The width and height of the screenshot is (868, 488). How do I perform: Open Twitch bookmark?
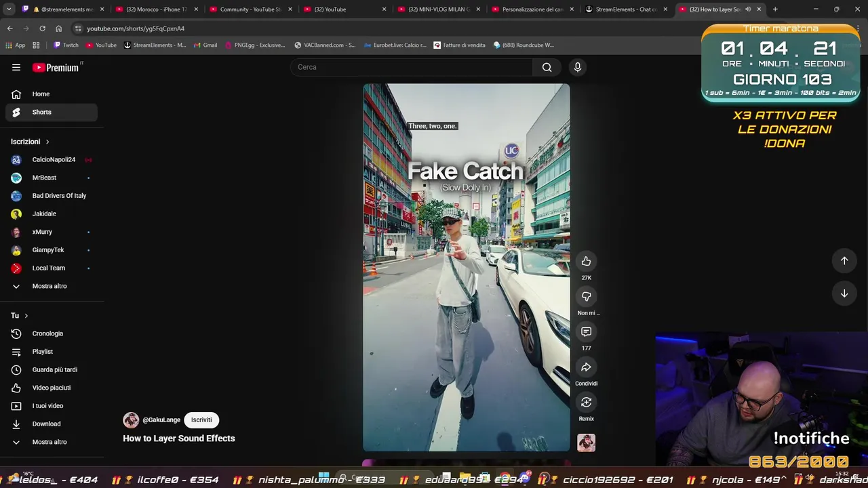(x=66, y=45)
